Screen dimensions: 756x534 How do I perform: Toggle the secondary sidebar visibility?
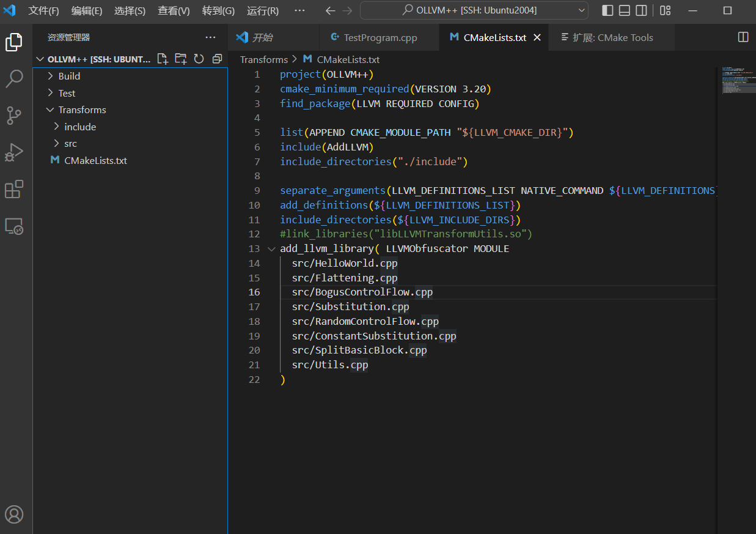[x=641, y=10]
